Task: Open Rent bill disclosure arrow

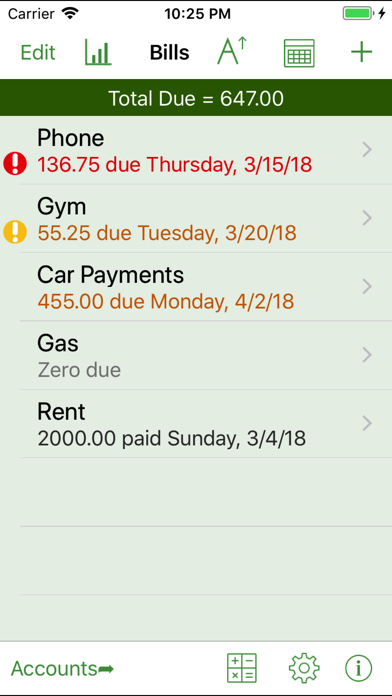Action: pyautogui.click(x=367, y=423)
